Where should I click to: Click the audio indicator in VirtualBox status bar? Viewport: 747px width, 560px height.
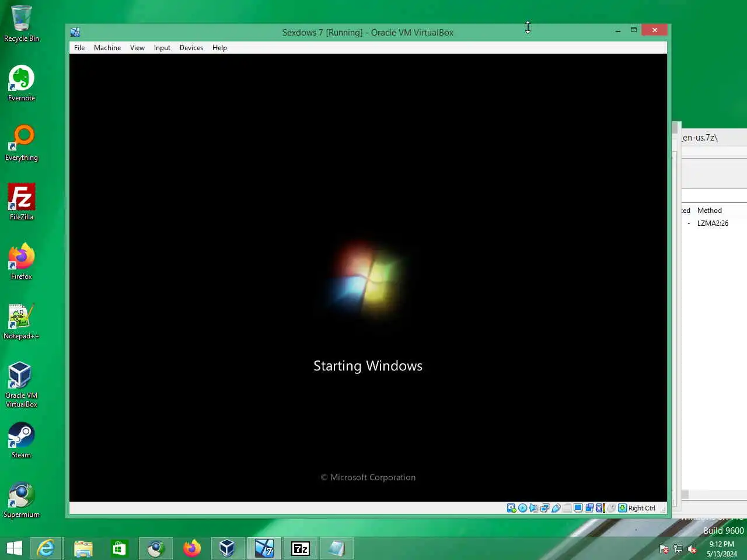534,508
